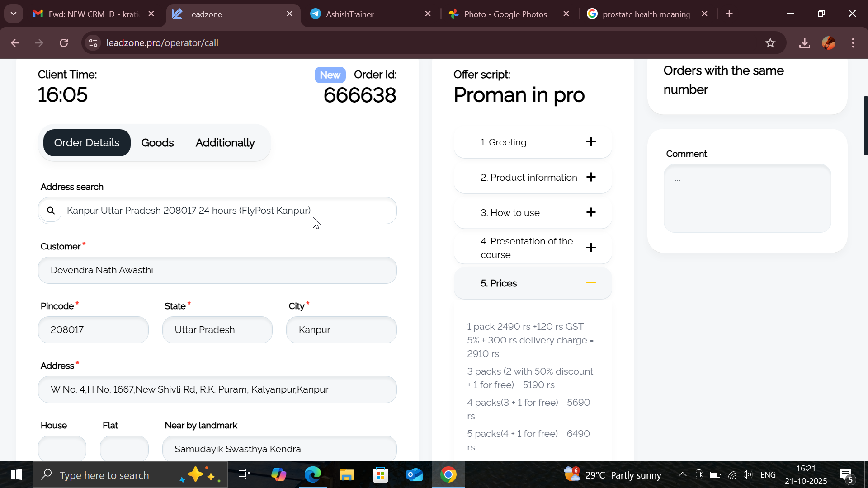Open the browser tab search dropdown

(x=14, y=14)
